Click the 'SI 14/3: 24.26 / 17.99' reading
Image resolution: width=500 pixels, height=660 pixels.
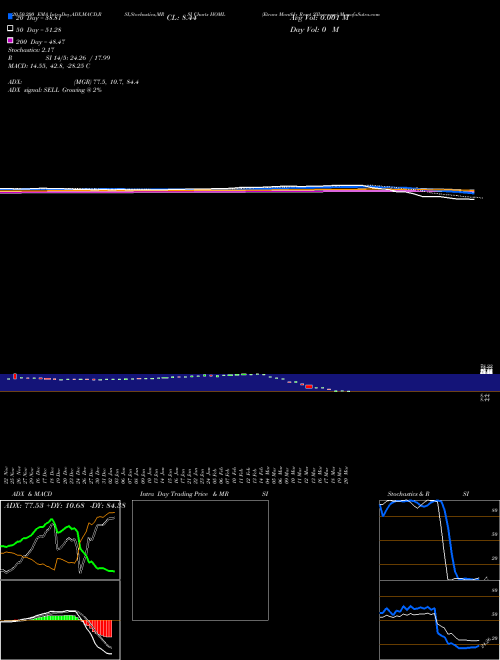(78, 58)
